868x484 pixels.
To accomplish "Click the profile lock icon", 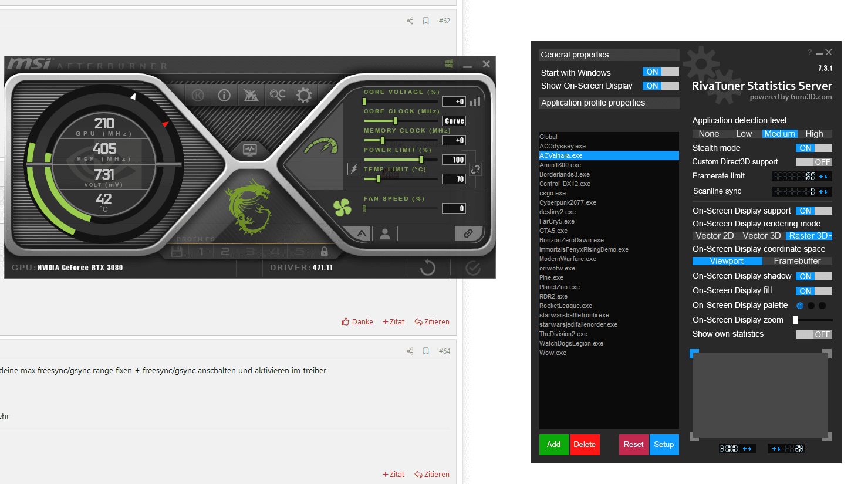I will (x=324, y=252).
